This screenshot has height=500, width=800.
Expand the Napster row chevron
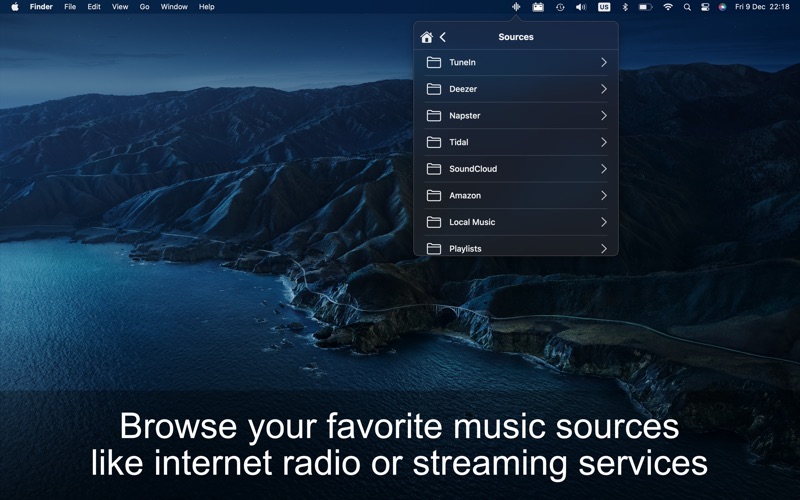pos(604,115)
